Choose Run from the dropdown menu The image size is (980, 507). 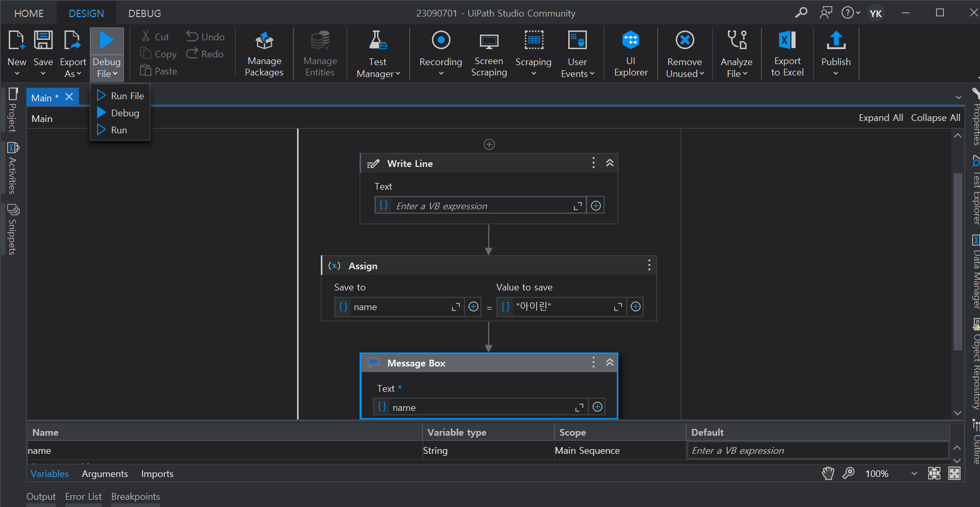(x=120, y=130)
